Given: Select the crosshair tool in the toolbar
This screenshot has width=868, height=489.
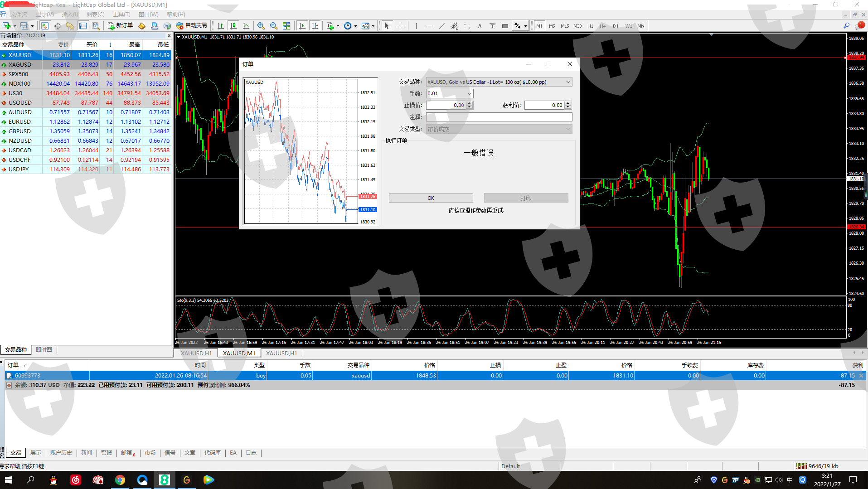Looking at the screenshot, I should [400, 26].
